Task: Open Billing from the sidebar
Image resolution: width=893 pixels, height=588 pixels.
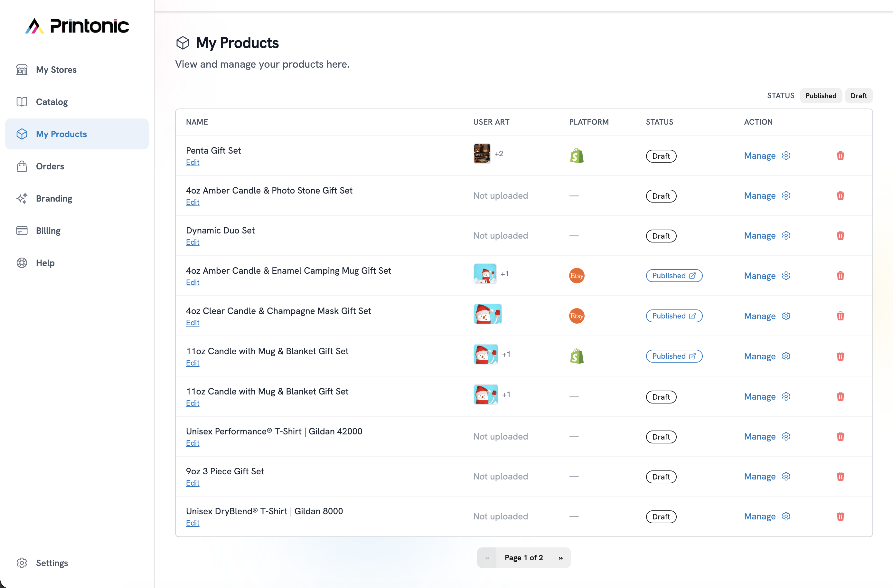Action: (x=48, y=230)
